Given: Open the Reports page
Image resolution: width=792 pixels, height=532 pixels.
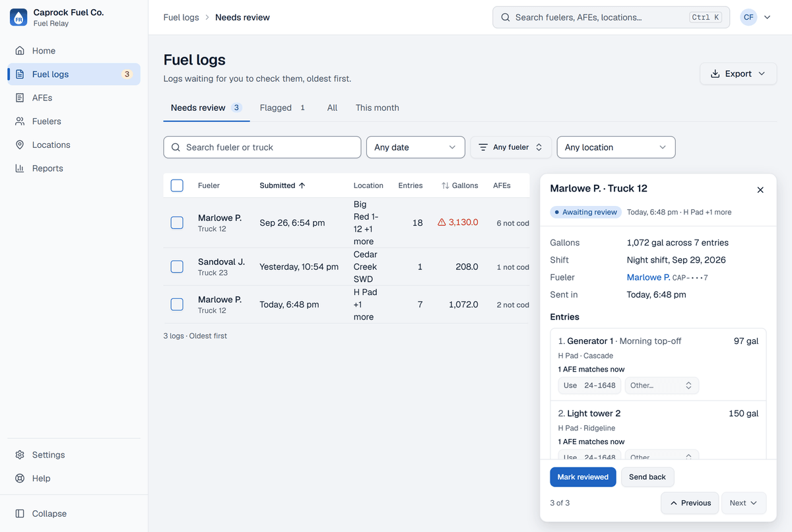Looking at the screenshot, I should point(74,168).
